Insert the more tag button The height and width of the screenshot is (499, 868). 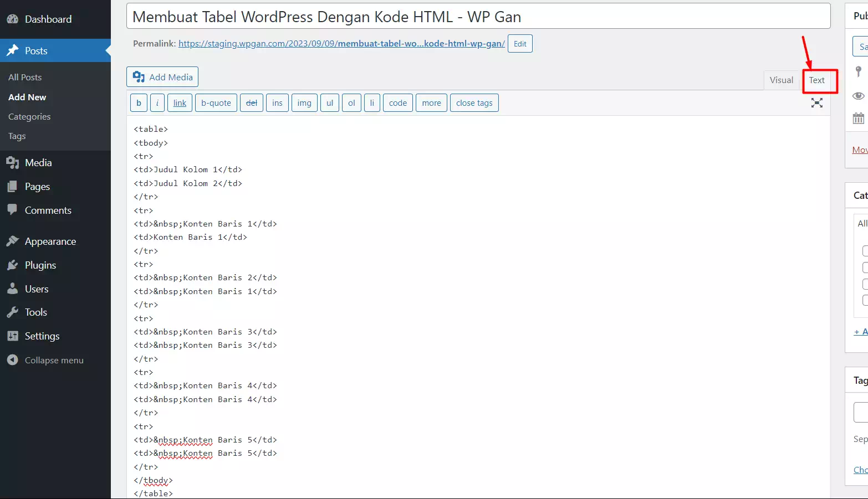coord(432,103)
